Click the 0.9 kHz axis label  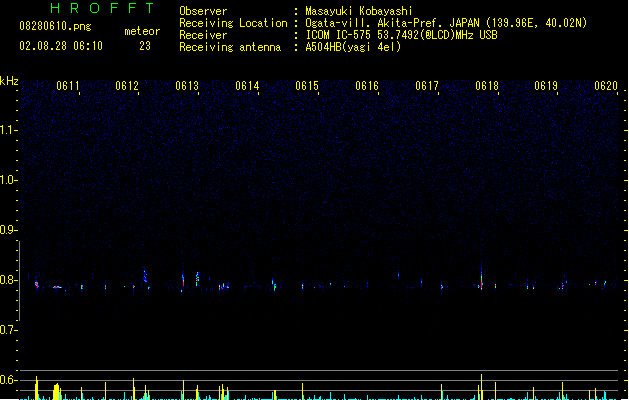8,230
